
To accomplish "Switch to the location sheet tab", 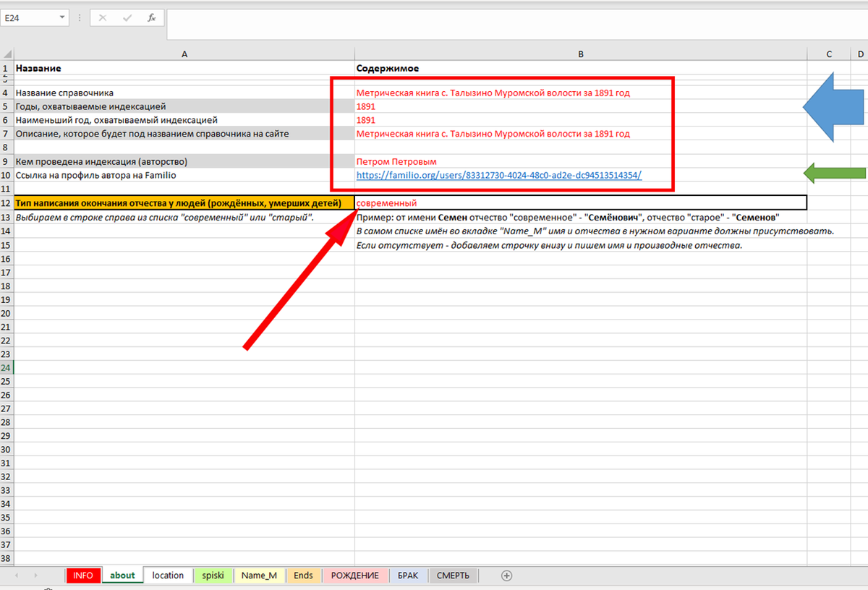I will (168, 576).
